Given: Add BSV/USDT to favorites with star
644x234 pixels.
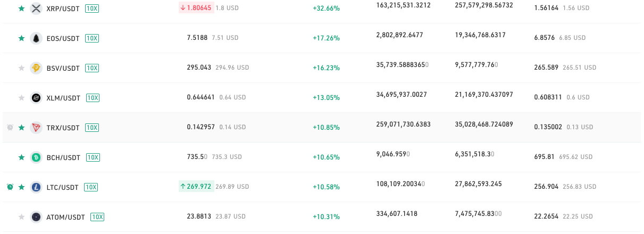Looking at the screenshot, I should click(x=22, y=68).
